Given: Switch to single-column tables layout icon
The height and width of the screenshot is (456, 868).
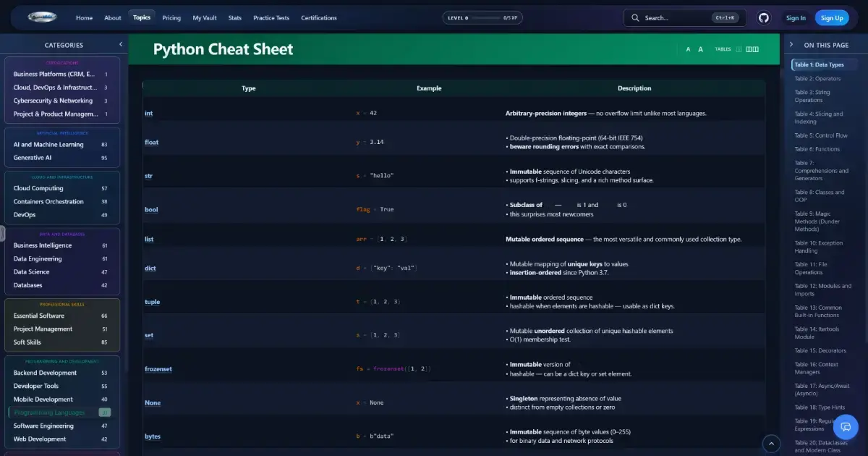Looking at the screenshot, I should (x=739, y=49).
